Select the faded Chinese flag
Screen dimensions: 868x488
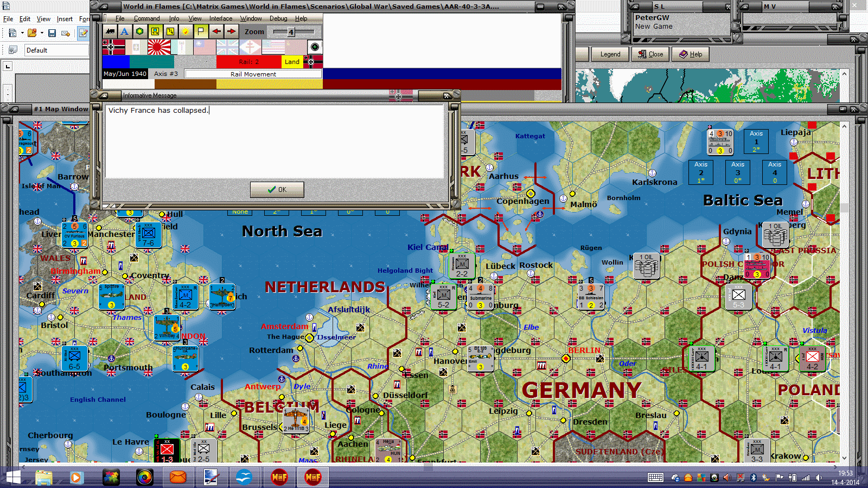click(x=205, y=47)
